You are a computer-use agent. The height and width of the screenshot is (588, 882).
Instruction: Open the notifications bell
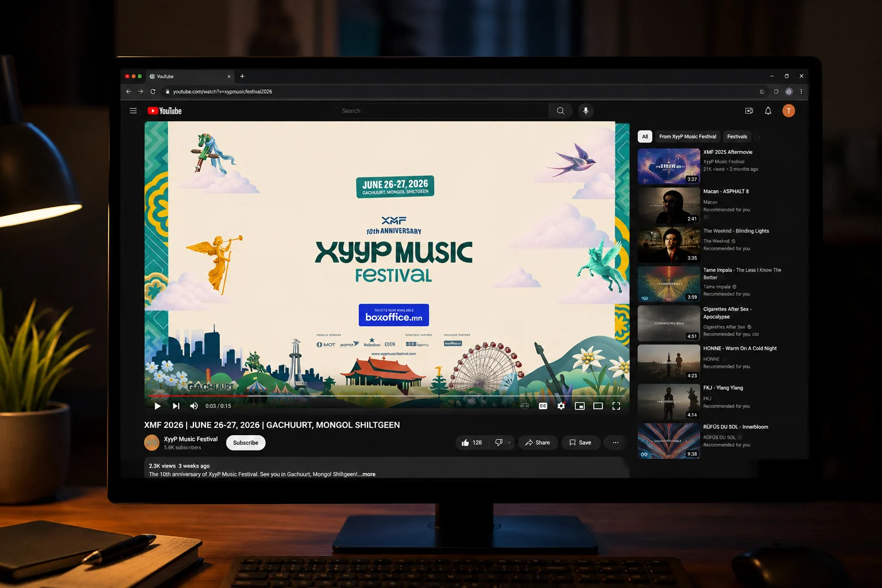pos(768,111)
